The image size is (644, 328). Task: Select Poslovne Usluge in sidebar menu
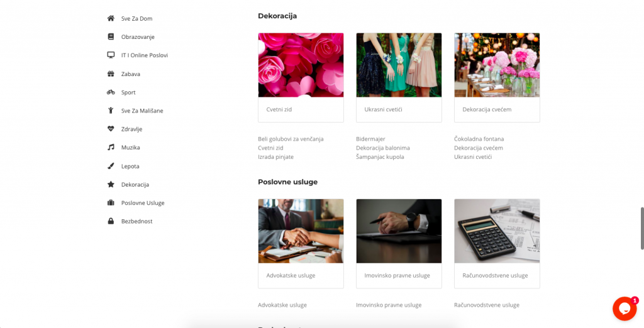point(143,203)
